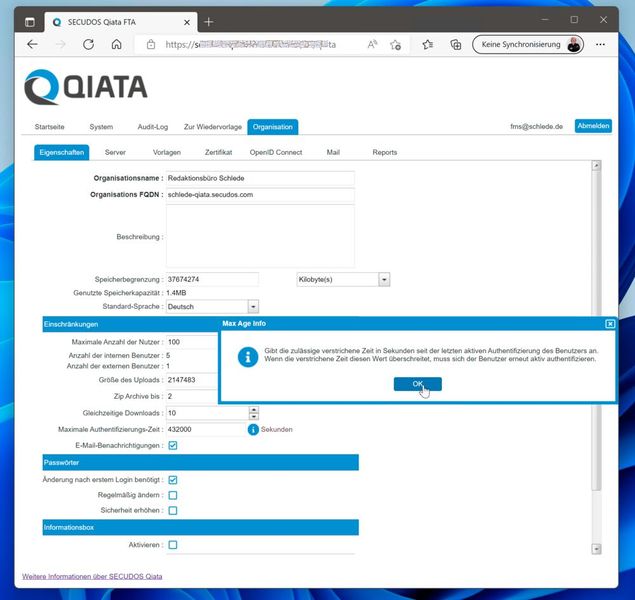Open the System menu tab
The height and width of the screenshot is (600, 635).
point(101,127)
